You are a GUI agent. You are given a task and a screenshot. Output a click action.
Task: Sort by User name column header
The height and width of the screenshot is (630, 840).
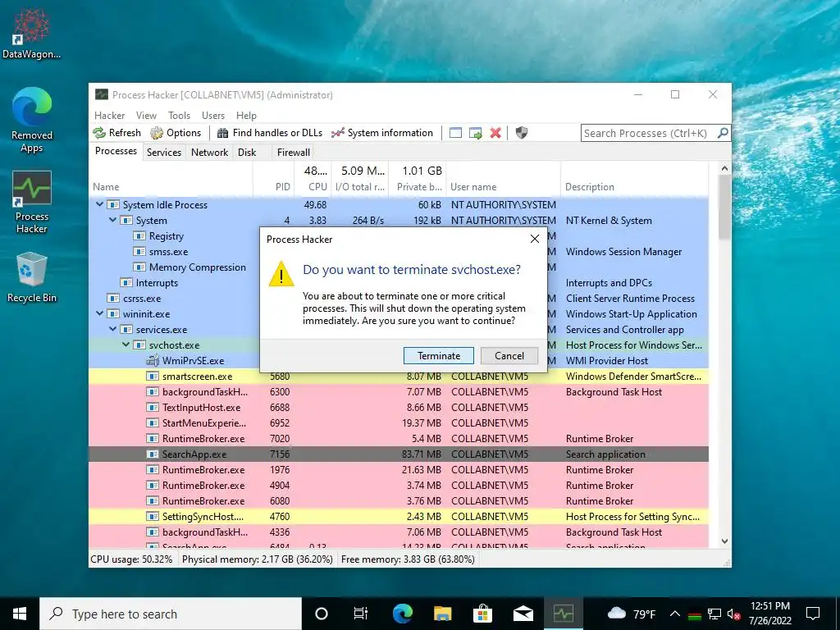(503, 186)
